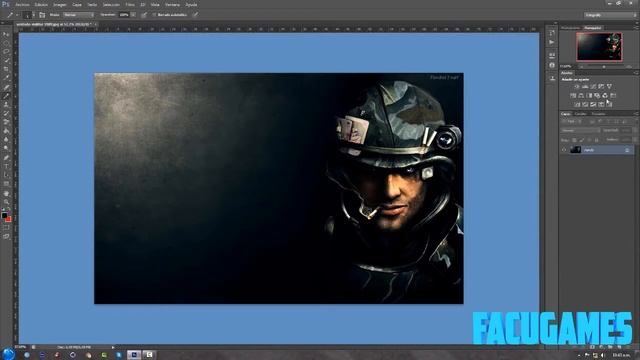The image size is (640, 360).
Task: Select the Type tool
Action: (6, 166)
